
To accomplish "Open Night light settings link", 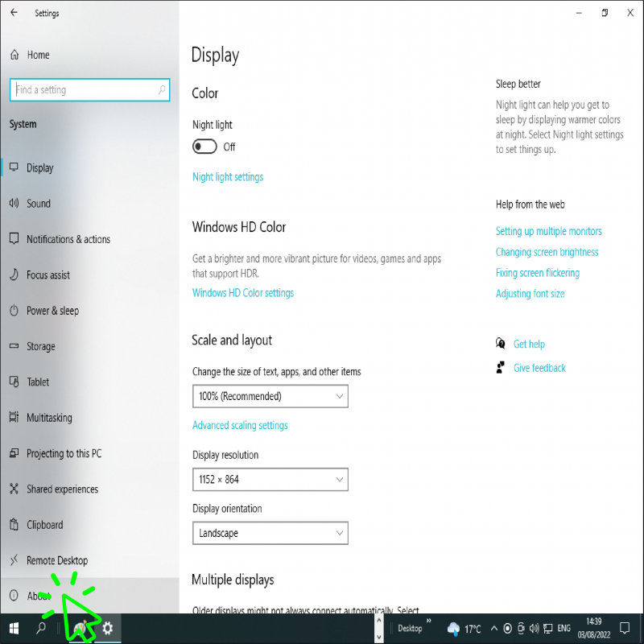I will 228,176.
